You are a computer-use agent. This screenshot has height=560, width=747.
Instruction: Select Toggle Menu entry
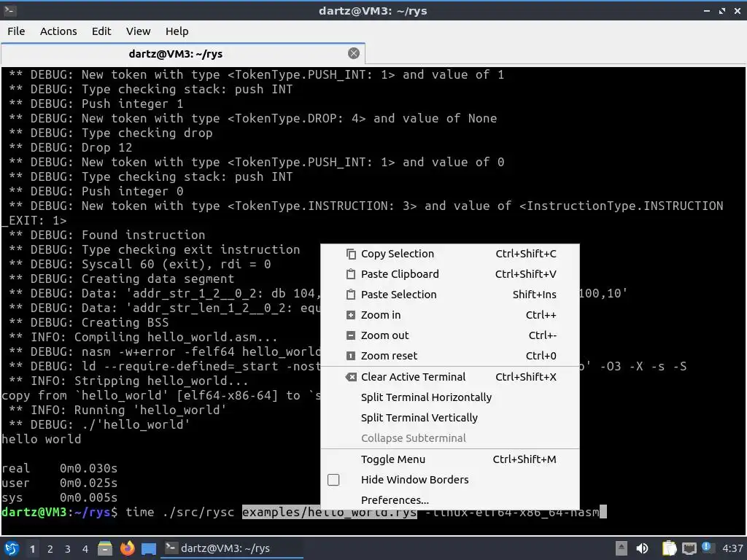(x=449, y=459)
